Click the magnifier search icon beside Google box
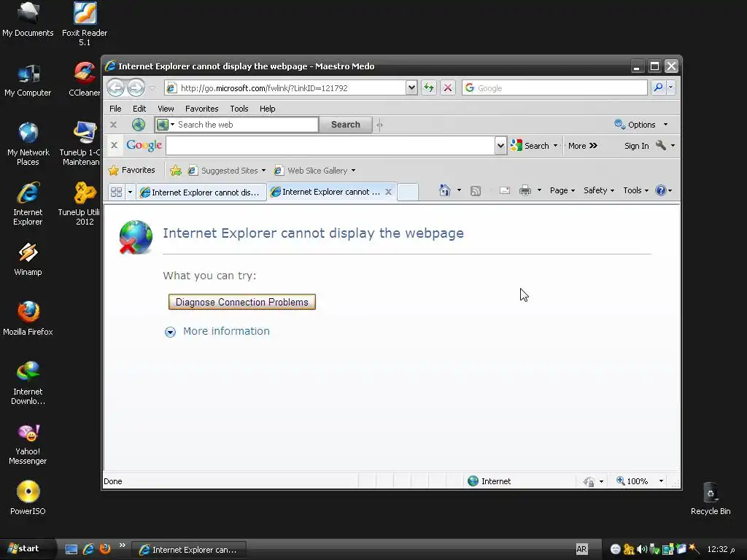747x560 pixels. pos(659,87)
